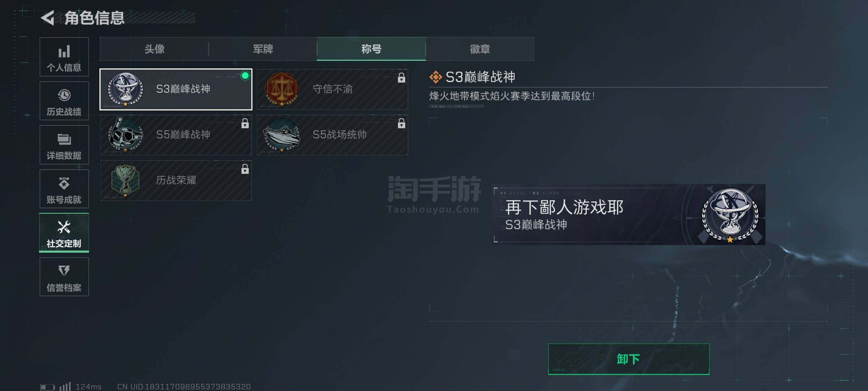The width and height of the screenshot is (868, 391).
Task: Select the 历战荣耀 trophy title entry
Action: pyautogui.click(x=176, y=180)
